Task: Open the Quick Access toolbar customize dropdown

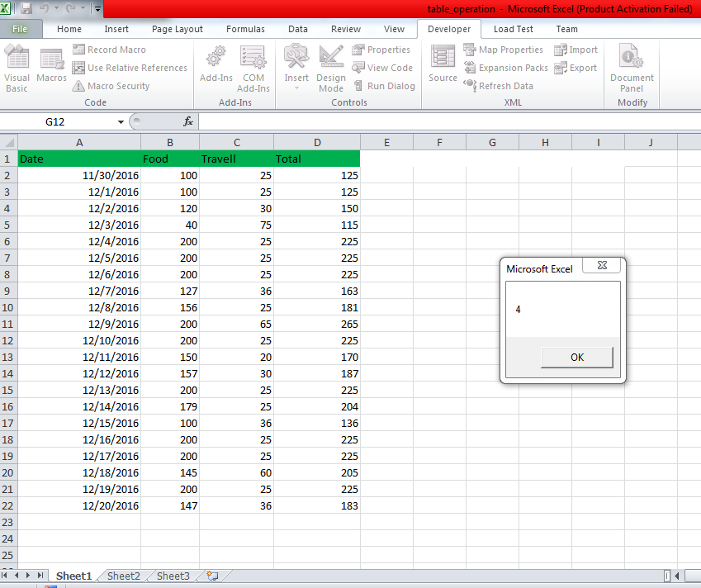Action: pyautogui.click(x=97, y=8)
